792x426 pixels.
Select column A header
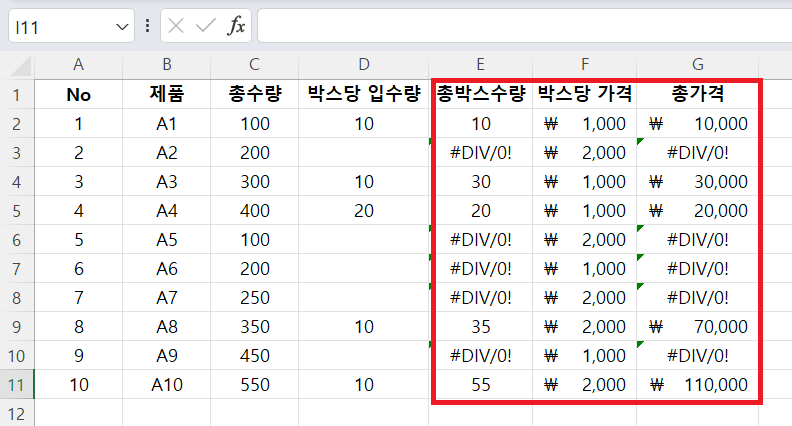click(78, 65)
